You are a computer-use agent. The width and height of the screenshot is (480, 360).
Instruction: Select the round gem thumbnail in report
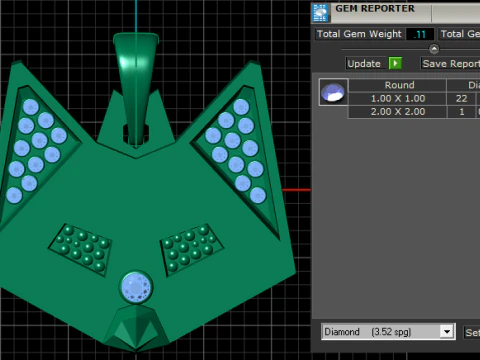tap(333, 92)
